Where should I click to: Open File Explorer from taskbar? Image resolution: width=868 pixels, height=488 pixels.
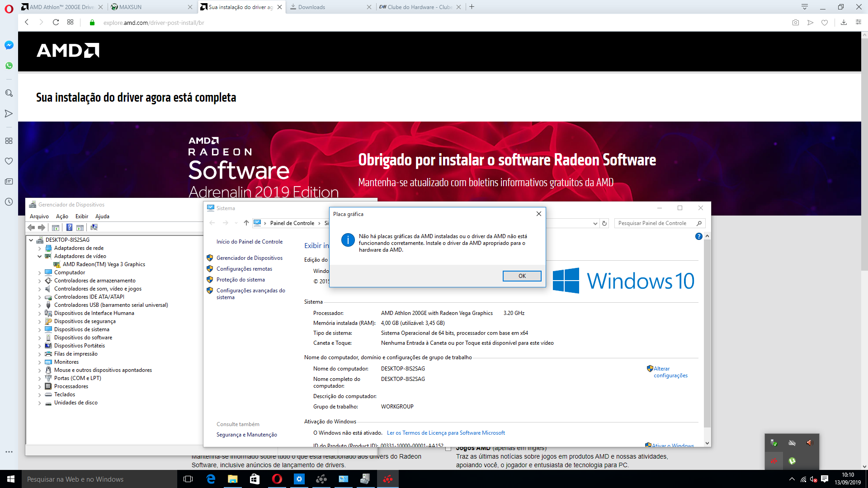232,479
